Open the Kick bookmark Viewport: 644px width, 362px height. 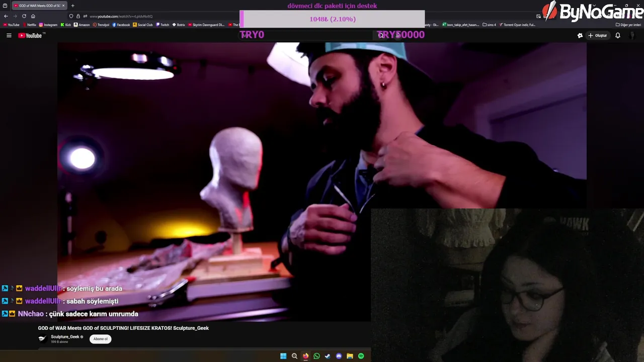click(x=66, y=25)
